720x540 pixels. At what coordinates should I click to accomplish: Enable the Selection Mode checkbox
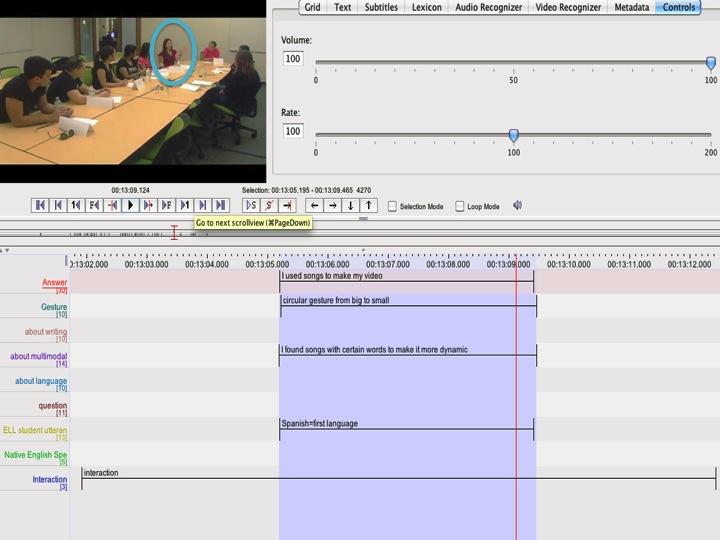[392, 206]
